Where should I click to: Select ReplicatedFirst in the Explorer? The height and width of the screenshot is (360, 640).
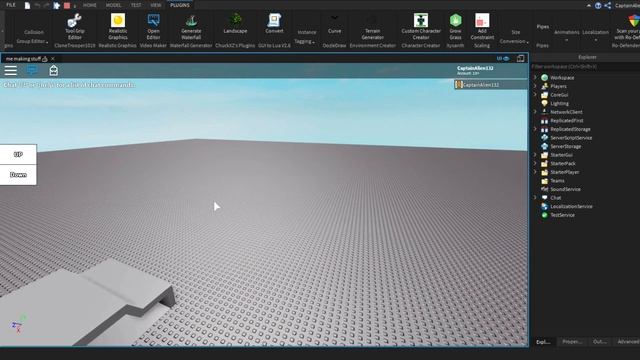[567, 120]
